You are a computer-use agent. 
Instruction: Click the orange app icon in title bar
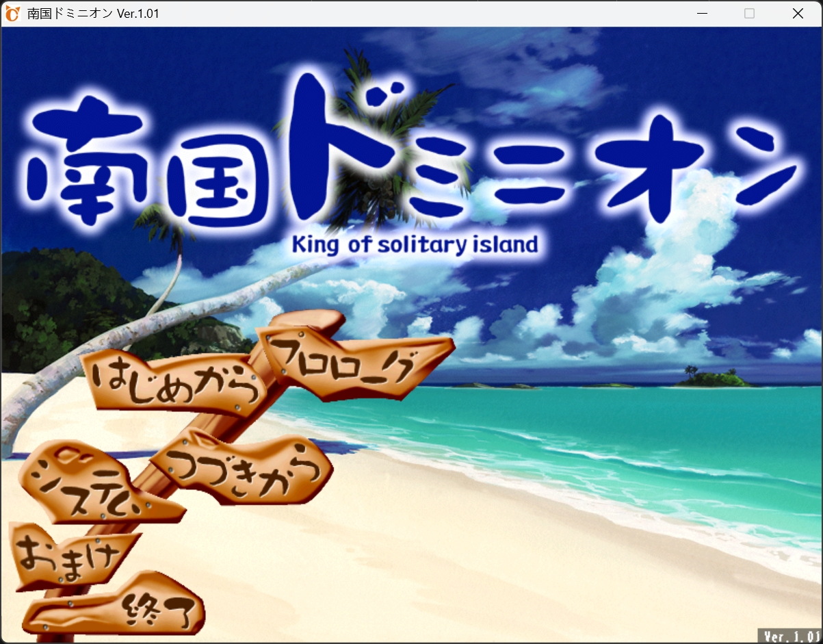(13, 14)
